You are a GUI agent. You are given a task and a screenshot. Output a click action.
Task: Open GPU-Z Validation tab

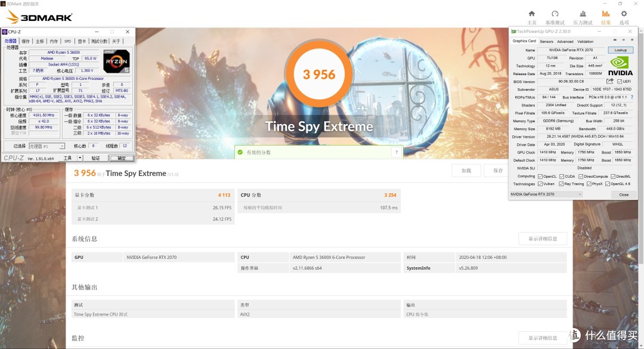click(586, 42)
